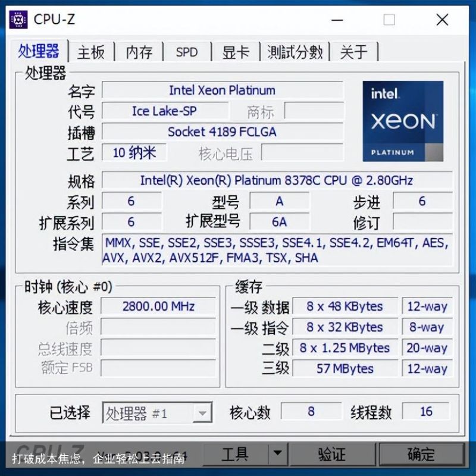Switch to the 内存 tab
476x476 pixels.
click(x=139, y=52)
